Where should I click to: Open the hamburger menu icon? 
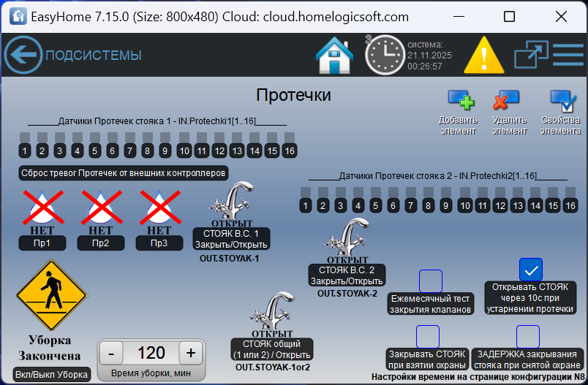click(x=568, y=55)
